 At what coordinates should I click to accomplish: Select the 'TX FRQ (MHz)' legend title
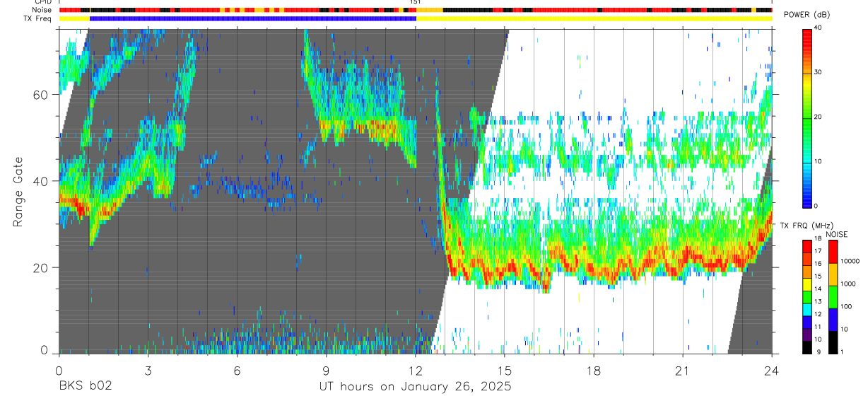tap(805, 225)
